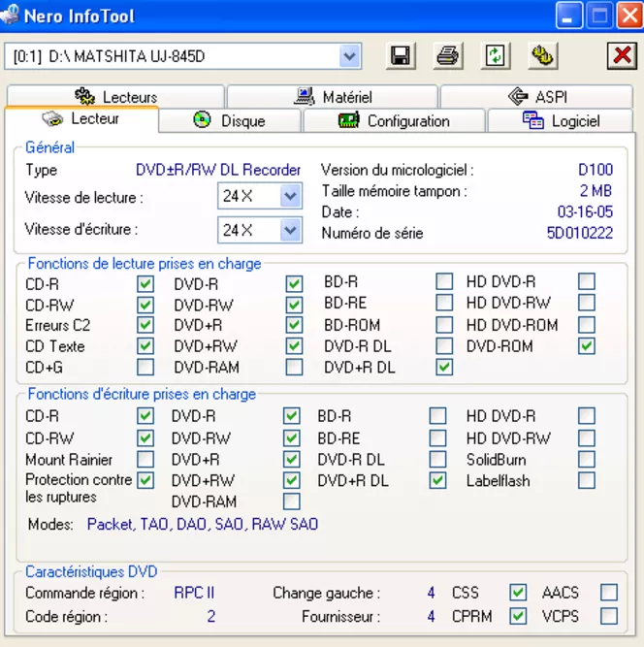Viewport: 644px width, 647px height.
Task: Close the Nero InfoTool window
Action: pyautogui.click(x=629, y=16)
